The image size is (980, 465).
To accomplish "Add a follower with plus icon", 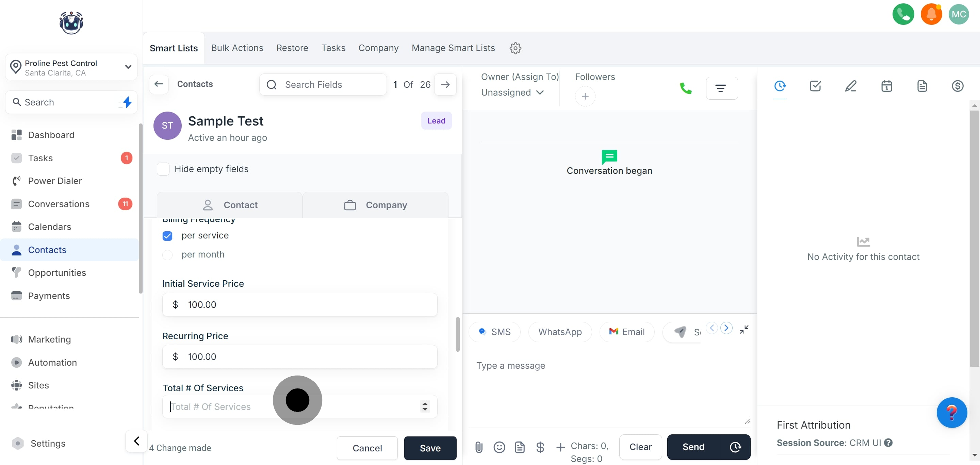I will click(x=585, y=96).
